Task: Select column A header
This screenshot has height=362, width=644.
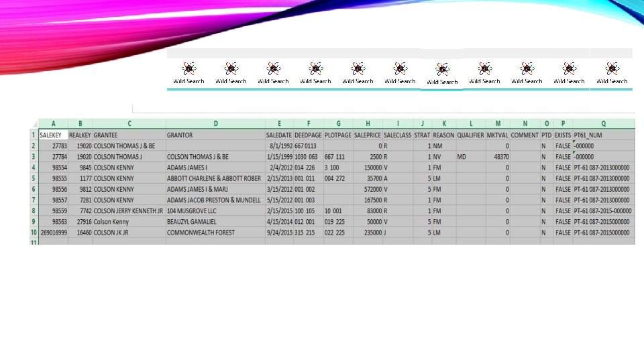Action: click(54, 123)
